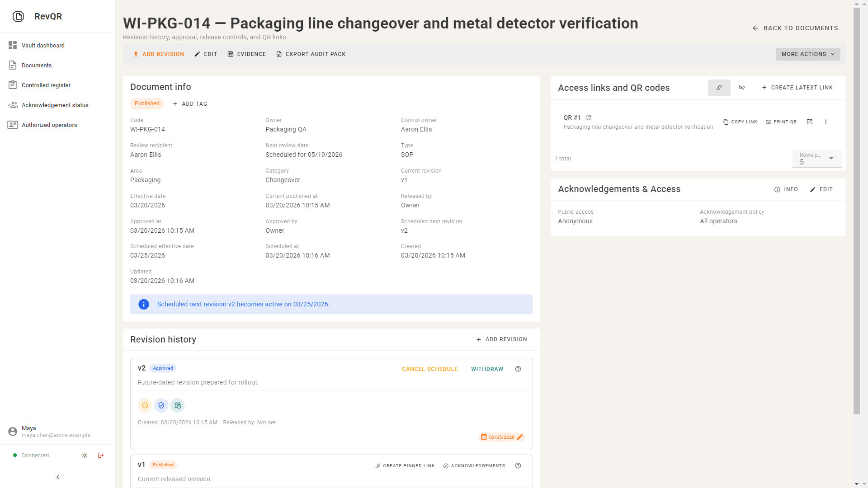Toggle the inactive links filter icon

[742, 88]
